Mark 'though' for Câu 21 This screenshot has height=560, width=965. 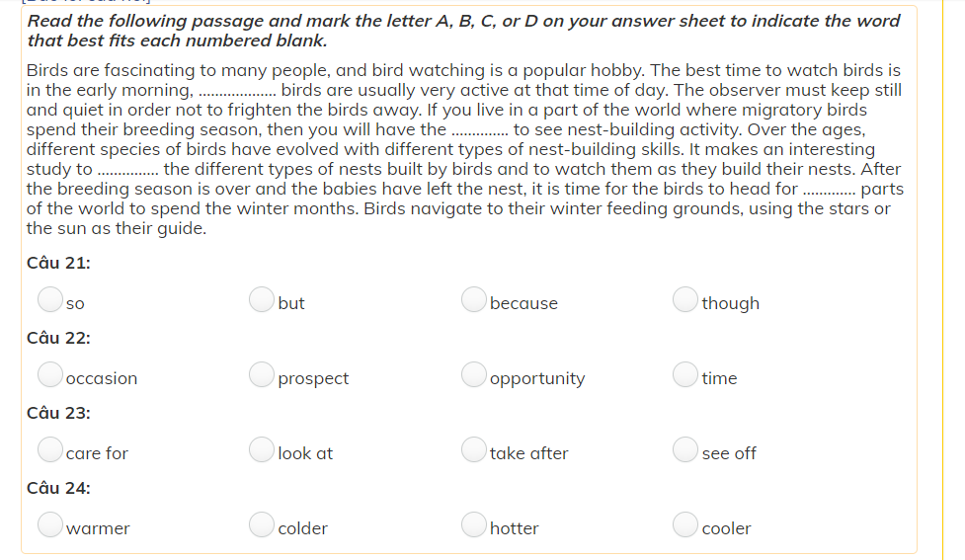pos(685,299)
